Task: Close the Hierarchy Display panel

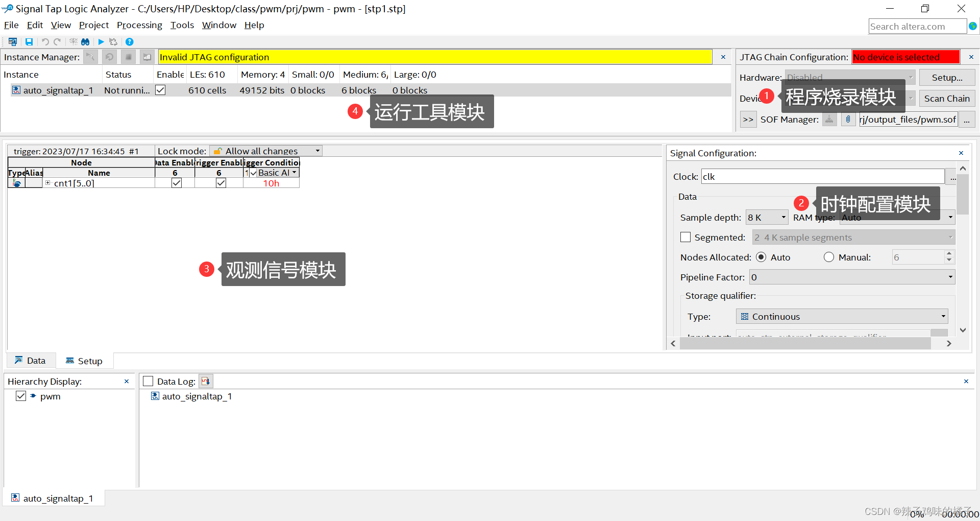Action: pyautogui.click(x=127, y=382)
